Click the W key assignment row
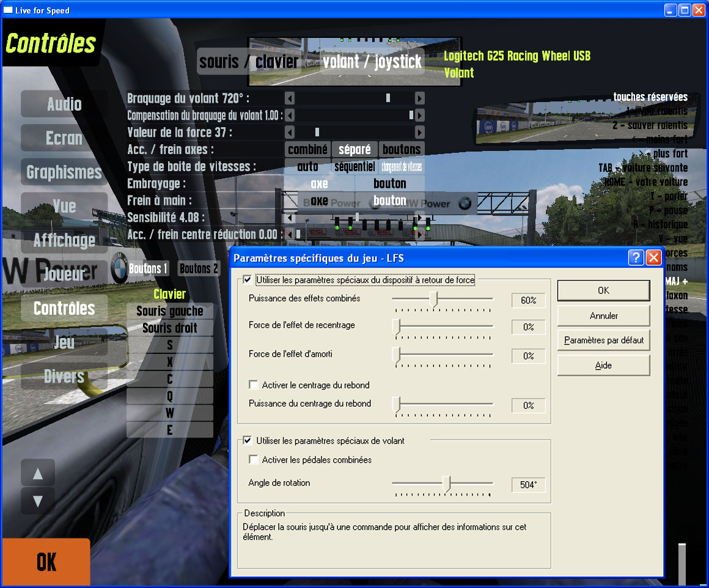Viewport: 709px width, 588px height. click(x=169, y=413)
